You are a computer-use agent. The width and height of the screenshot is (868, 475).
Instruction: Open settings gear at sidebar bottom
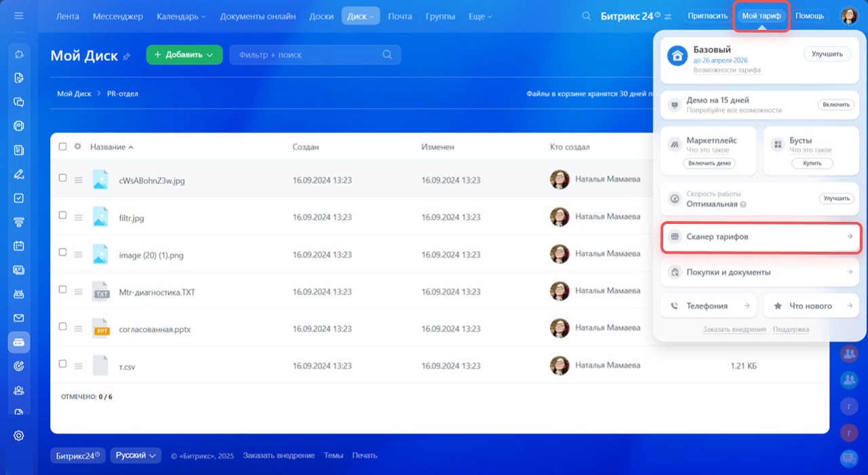(18, 436)
